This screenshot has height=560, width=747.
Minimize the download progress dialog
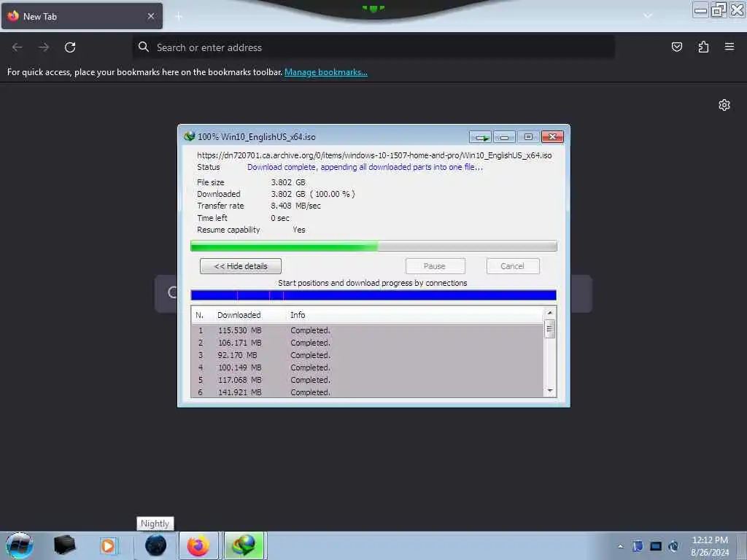click(505, 137)
